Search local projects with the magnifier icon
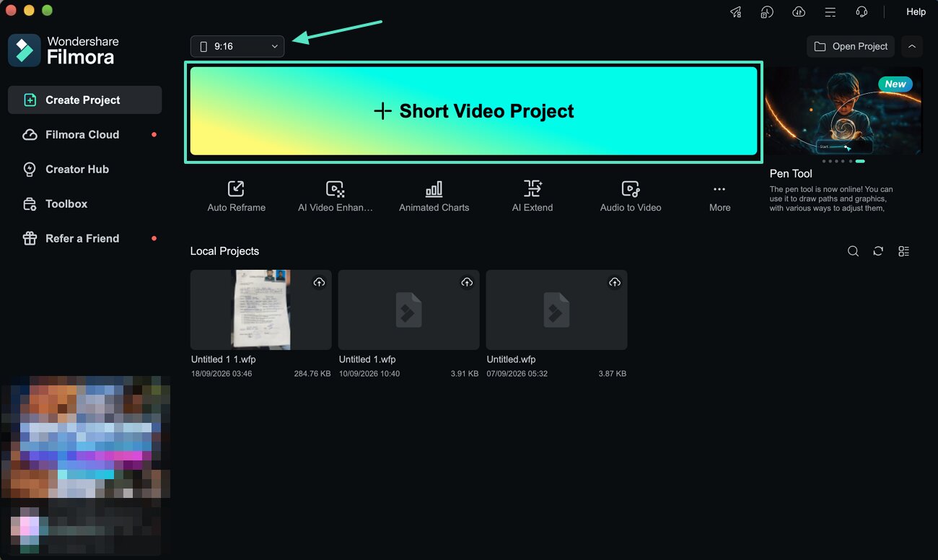The width and height of the screenshot is (938, 560). tap(853, 251)
